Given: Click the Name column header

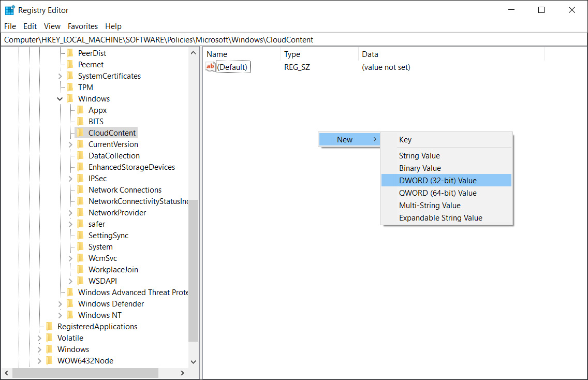Looking at the screenshot, I should click(242, 54).
